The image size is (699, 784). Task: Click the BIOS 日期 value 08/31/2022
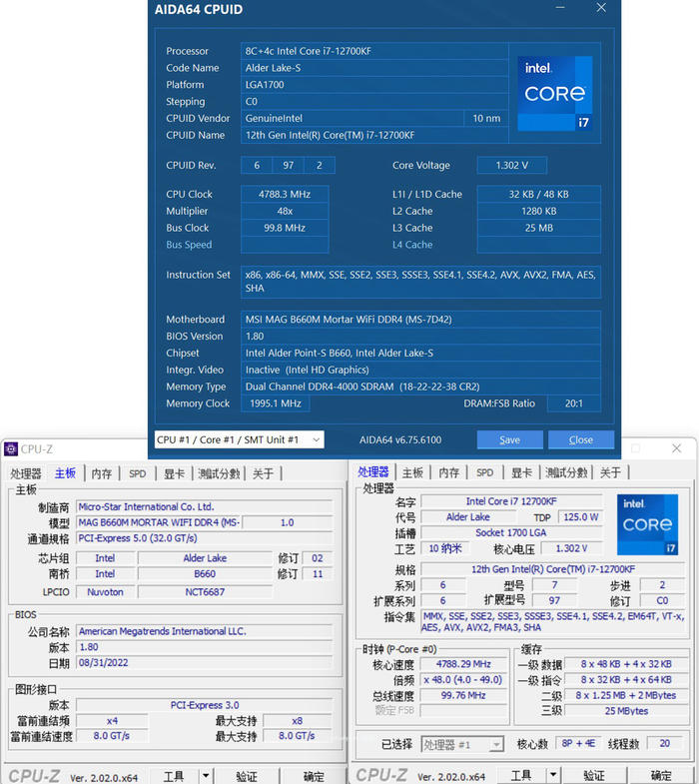tap(204, 663)
